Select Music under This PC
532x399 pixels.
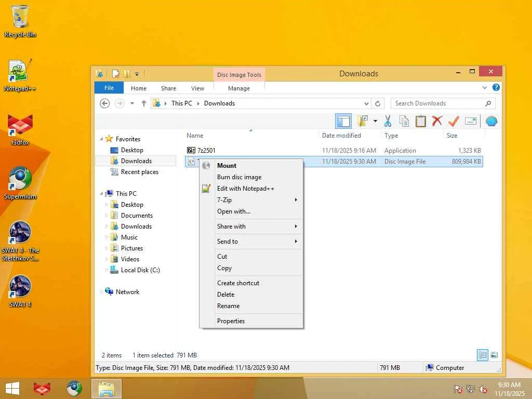(x=129, y=237)
